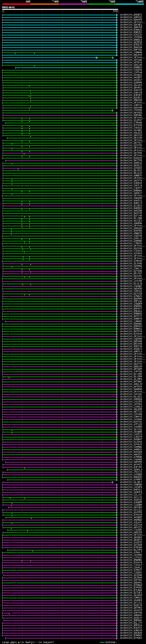Click hit label UniRef100_A9T186
Screen dimensions: 146x644
[131, 60]
